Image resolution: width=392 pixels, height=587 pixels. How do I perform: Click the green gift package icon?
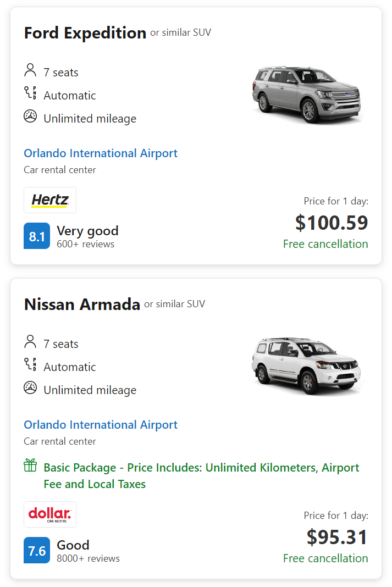pos(30,467)
